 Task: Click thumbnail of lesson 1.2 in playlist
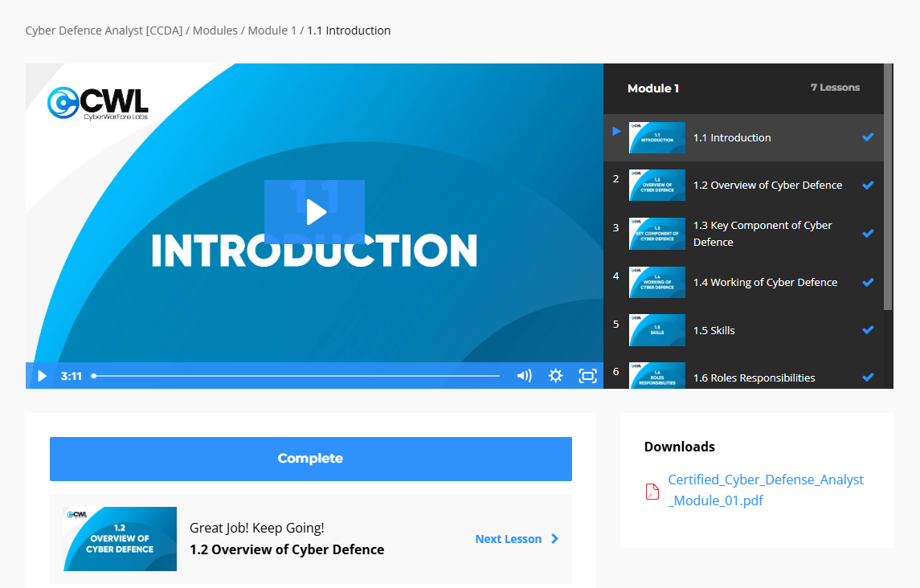(657, 185)
